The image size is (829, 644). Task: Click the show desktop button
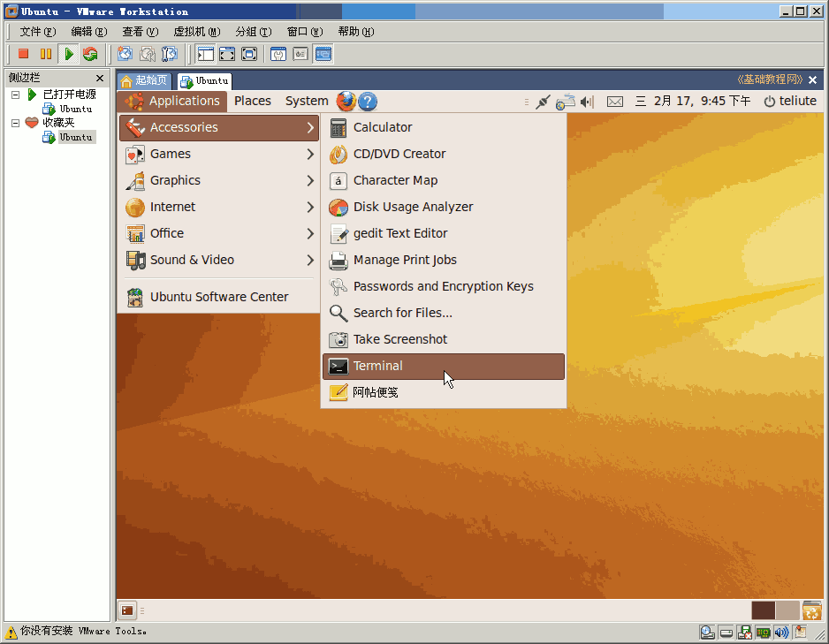pyautogui.click(x=127, y=610)
